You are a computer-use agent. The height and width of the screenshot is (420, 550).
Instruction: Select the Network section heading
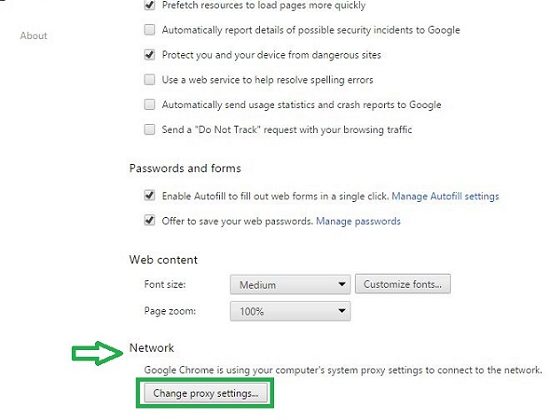tap(152, 348)
